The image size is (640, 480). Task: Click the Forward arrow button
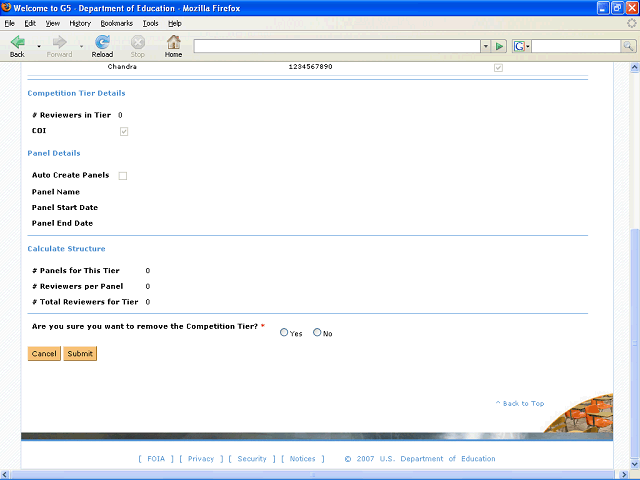click(x=60, y=46)
